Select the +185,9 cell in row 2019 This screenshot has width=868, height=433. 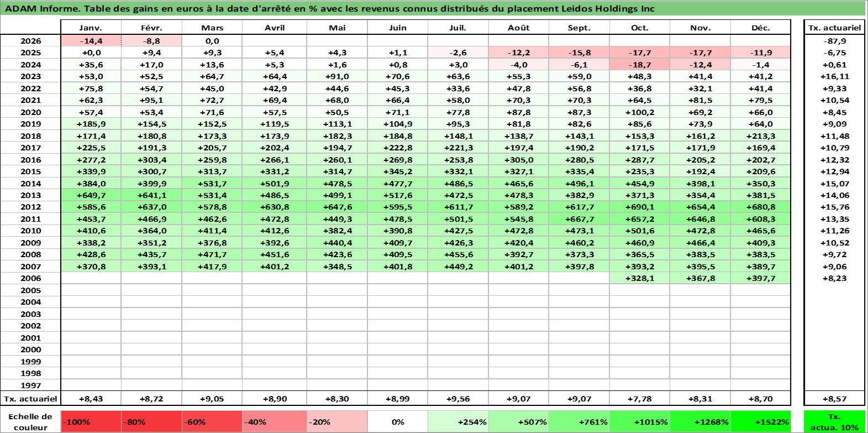(x=91, y=124)
